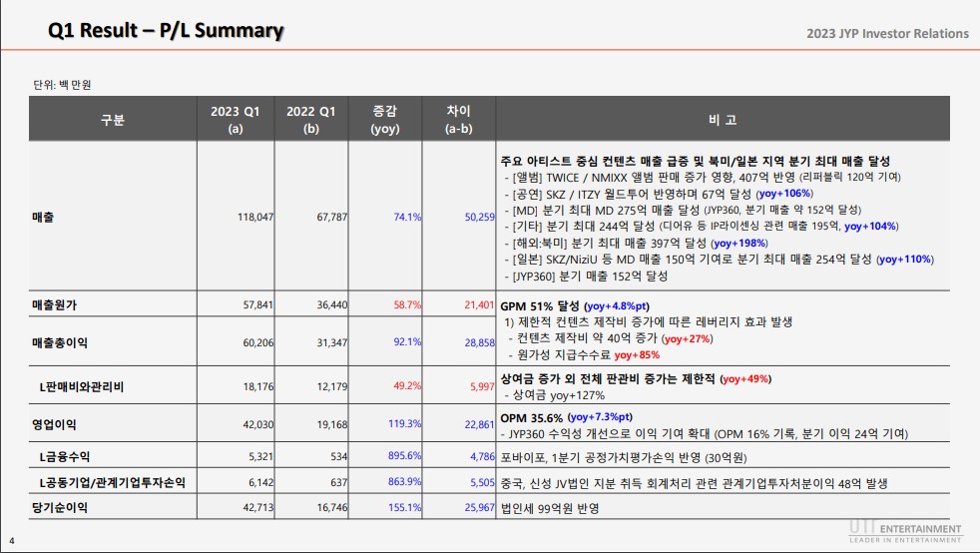Click the '2023 Q1 (a)' column header

coord(235,120)
